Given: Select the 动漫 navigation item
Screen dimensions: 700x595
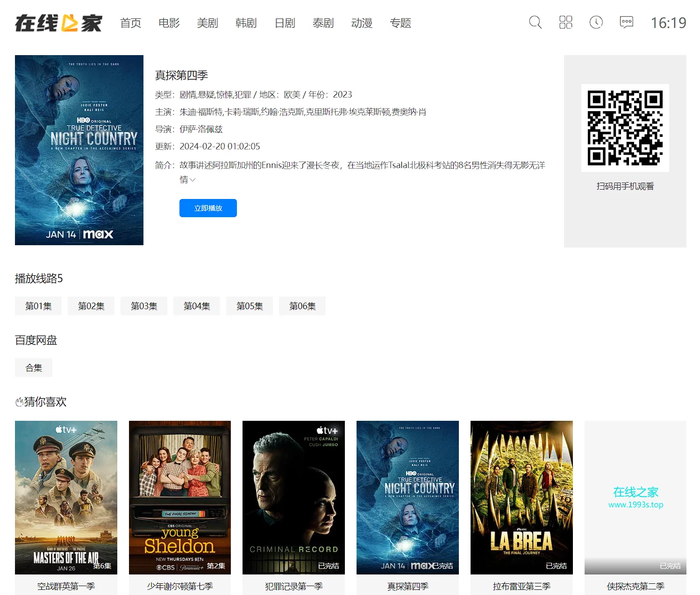Looking at the screenshot, I should point(362,23).
